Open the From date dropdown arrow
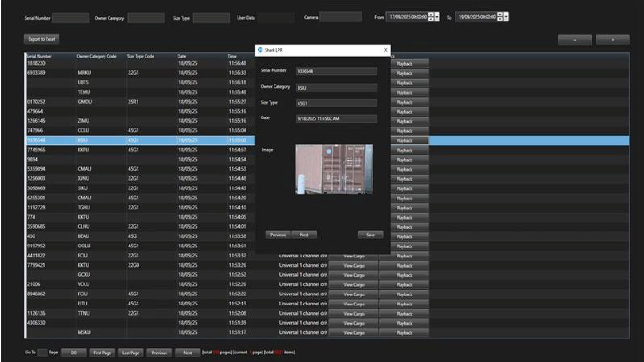Image resolution: width=644 pixels, height=362 pixels. click(437, 17)
